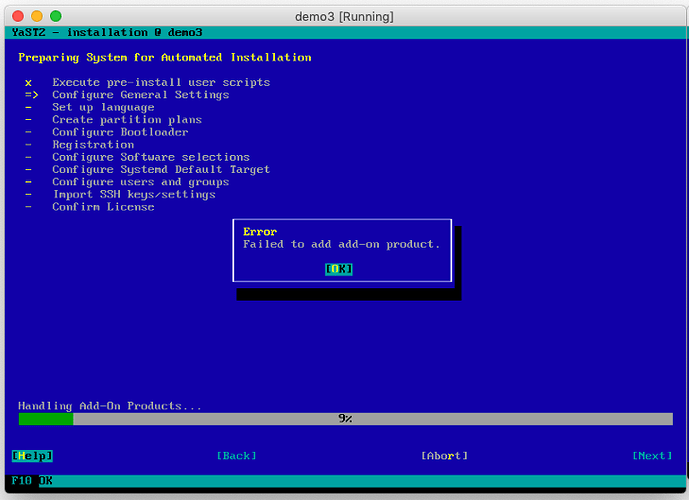The width and height of the screenshot is (689, 500).
Task: Select 'Configure Bootloader' step
Action: click(x=120, y=132)
